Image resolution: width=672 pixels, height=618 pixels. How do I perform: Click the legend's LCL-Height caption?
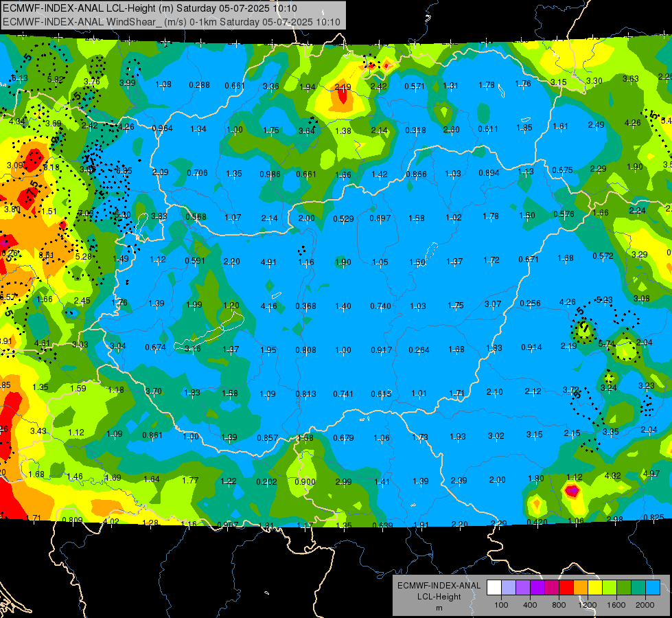pos(439,597)
